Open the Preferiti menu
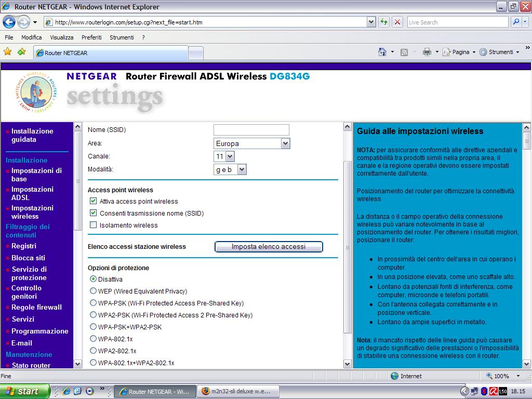The image size is (532, 399). [x=91, y=37]
